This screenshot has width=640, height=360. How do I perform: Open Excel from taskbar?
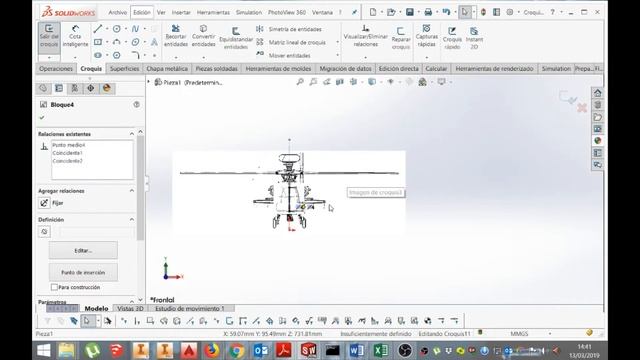(x=380, y=350)
